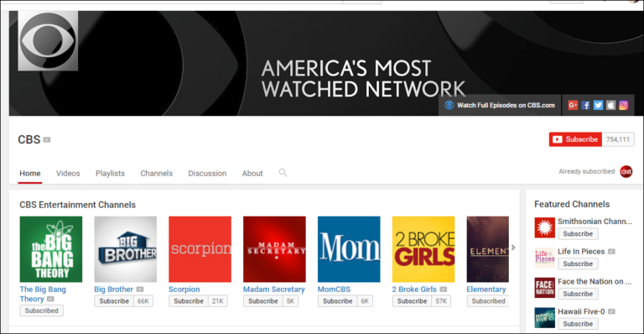The height and width of the screenshot is (334, 644).
Task: Click the 66K Big Brother subscriber count
Action: pyautogui.click(x=143, y=301)
